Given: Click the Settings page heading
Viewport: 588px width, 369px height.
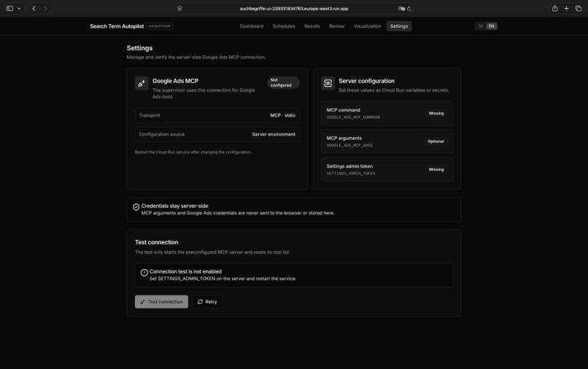Looking at the screenshot, I should coord(139,48).
